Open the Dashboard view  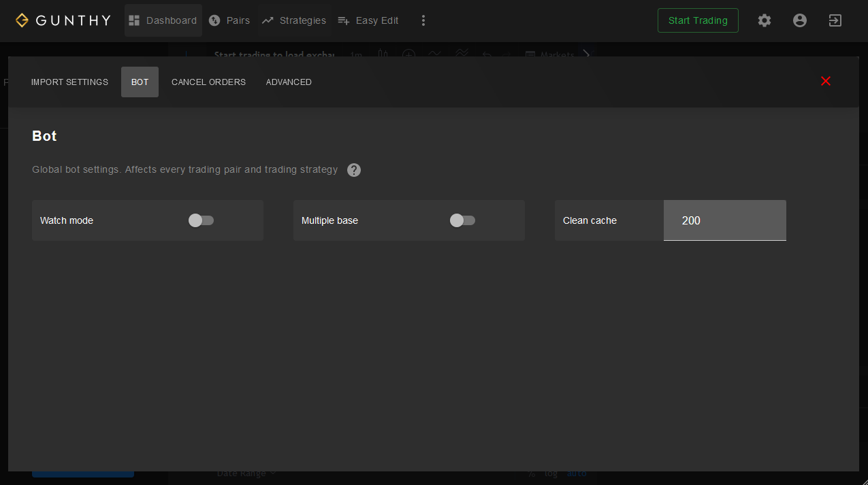[x=163, y=20]
